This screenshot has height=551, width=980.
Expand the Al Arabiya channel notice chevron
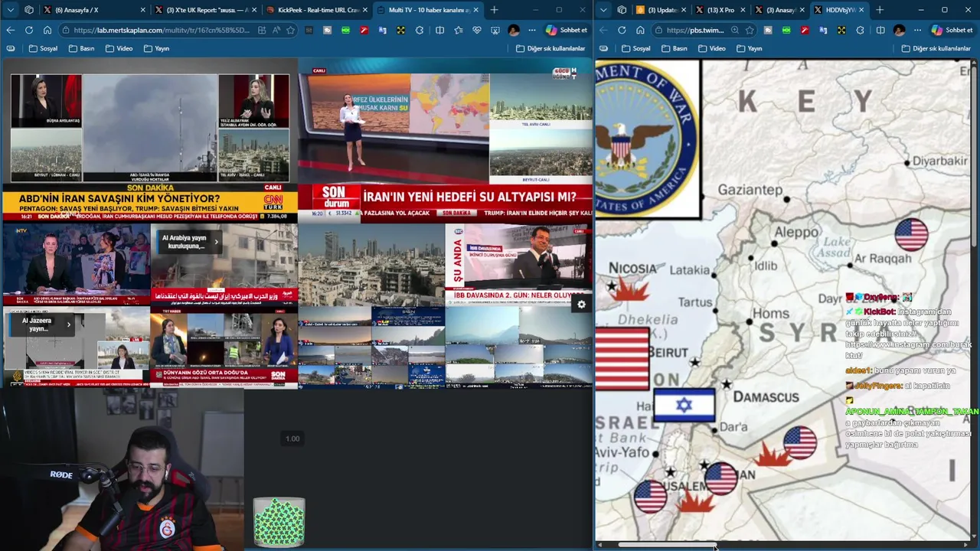(216, 242)
